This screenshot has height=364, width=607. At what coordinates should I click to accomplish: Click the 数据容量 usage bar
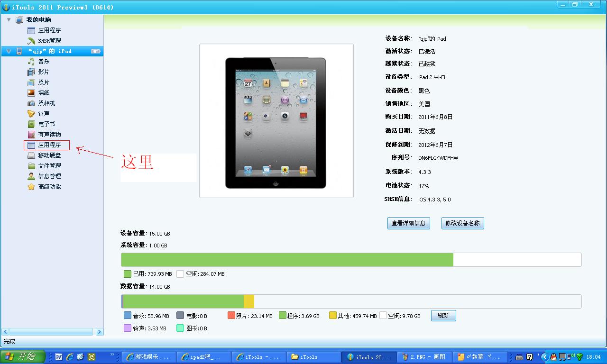click(x=351, y=301)
